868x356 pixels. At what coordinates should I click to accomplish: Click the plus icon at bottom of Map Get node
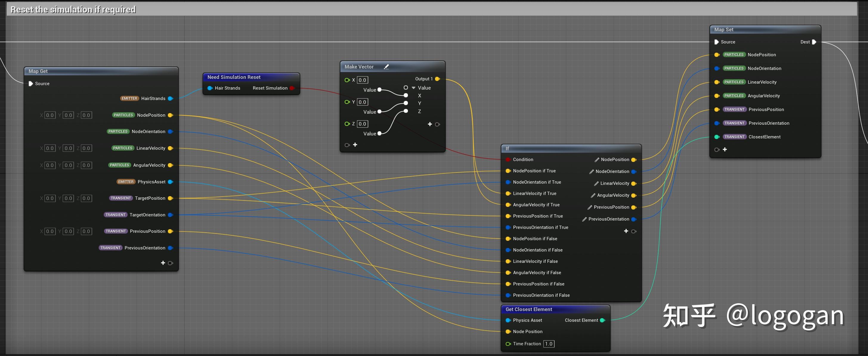click(163, 263)
